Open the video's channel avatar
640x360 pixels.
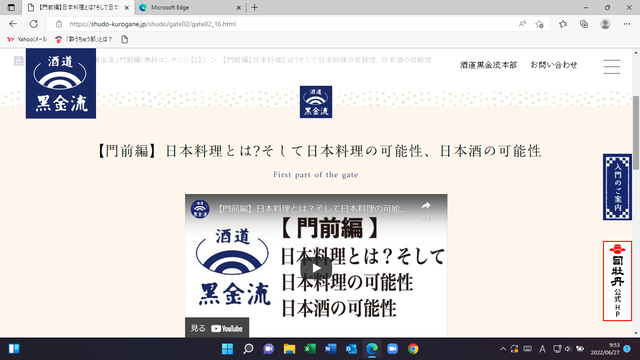point(200,209)
